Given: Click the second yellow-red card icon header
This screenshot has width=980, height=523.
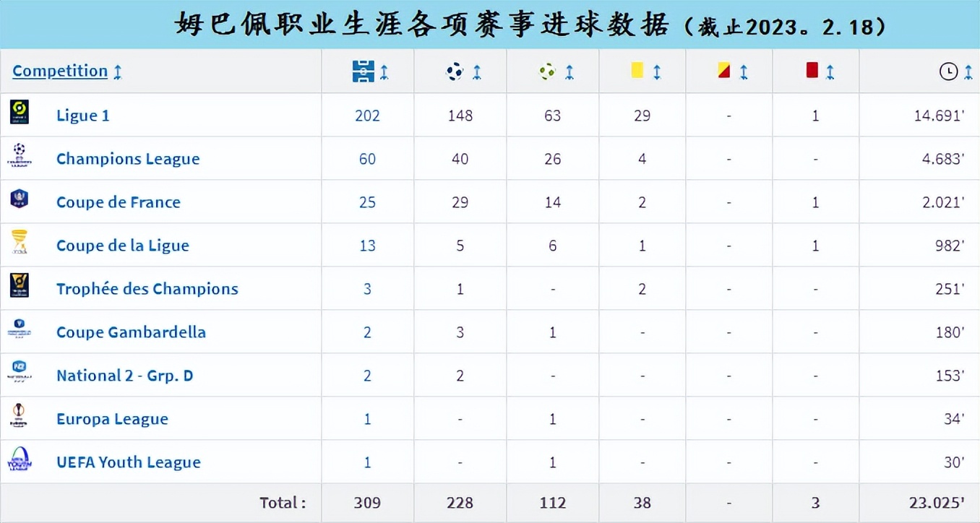Looking at the screenshot, I should point(724,69).
